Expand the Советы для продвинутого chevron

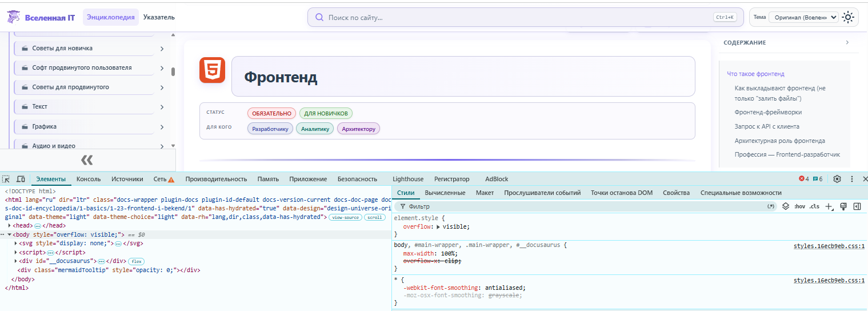(162, 87)
